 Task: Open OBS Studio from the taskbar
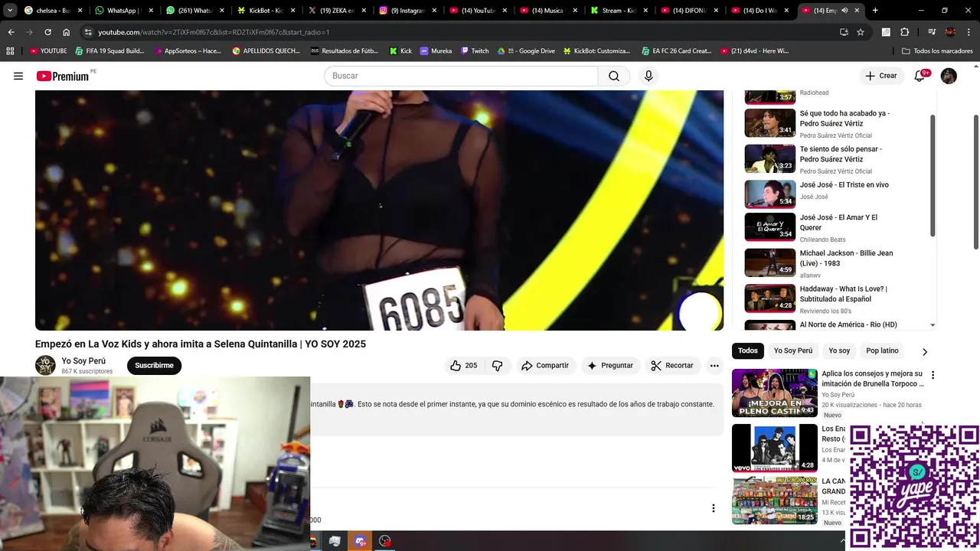(385, 541)
